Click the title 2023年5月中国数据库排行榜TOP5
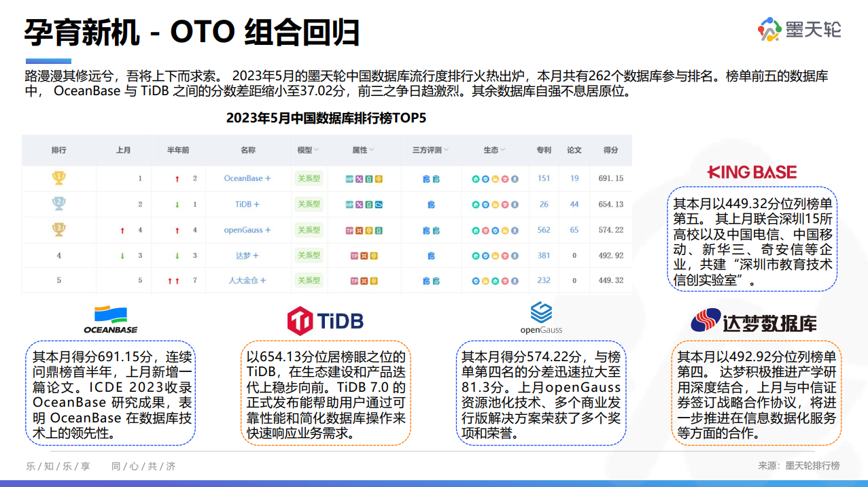Image resolution: width=868 pixels, height=487 pixels. click(326, 118)
